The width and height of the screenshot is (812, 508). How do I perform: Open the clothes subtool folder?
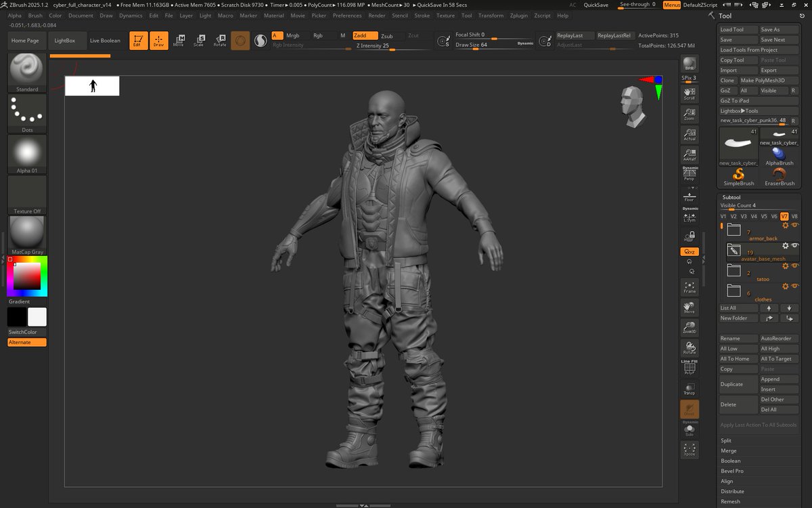coord(734,291)
